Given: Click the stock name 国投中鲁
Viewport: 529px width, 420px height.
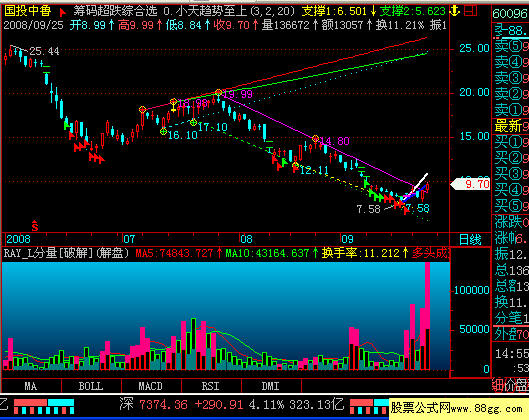Looking at the screenshot, I should click(x=28, y=11).
